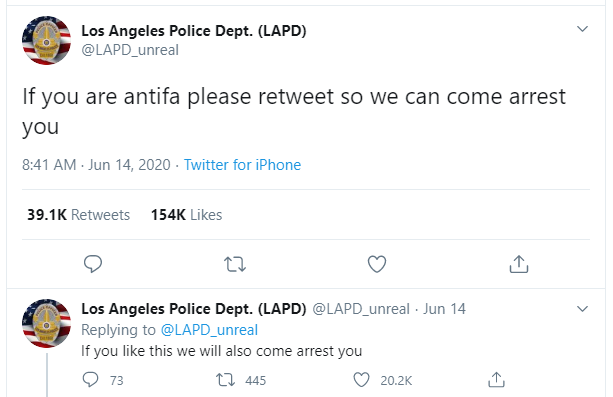
Task: Open the Jun 14 timestamp on the reply
Action: [x=445, y=309]
